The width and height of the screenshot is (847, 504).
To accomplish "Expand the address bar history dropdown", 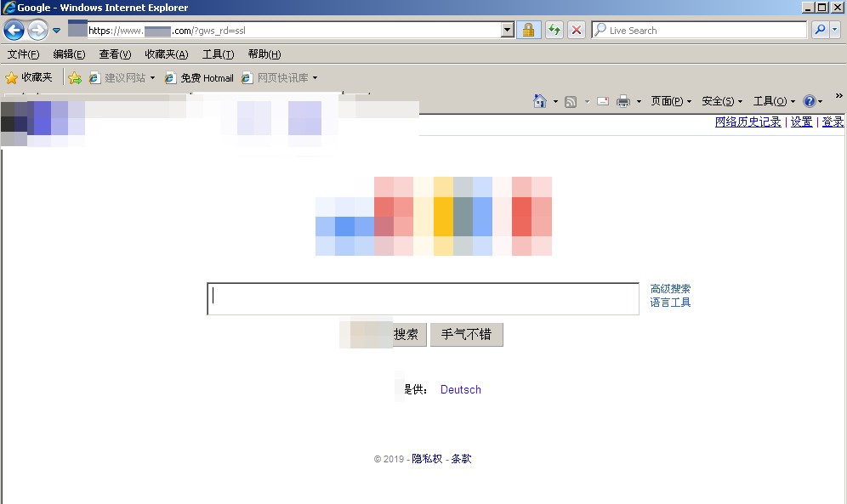I will click(x=507, y=31).
